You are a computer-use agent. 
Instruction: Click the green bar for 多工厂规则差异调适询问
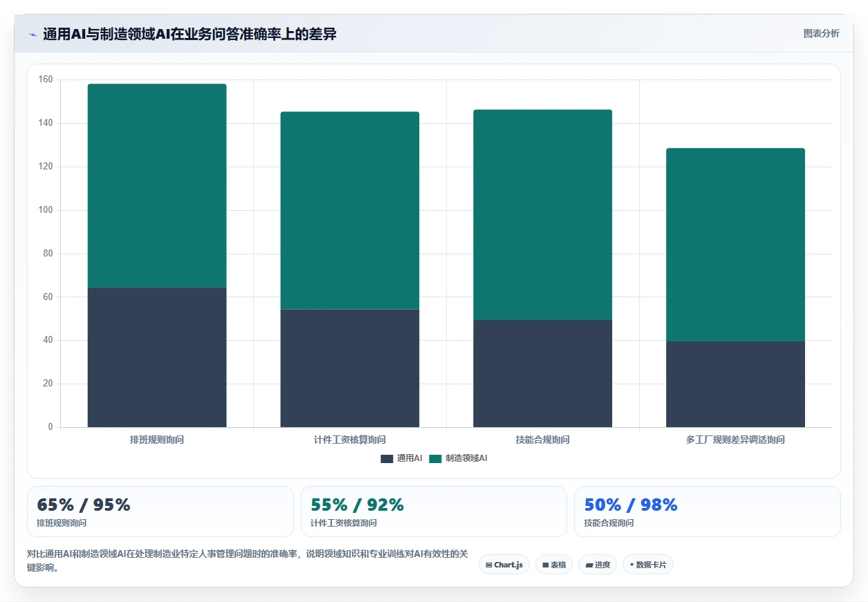coord(735,245)
